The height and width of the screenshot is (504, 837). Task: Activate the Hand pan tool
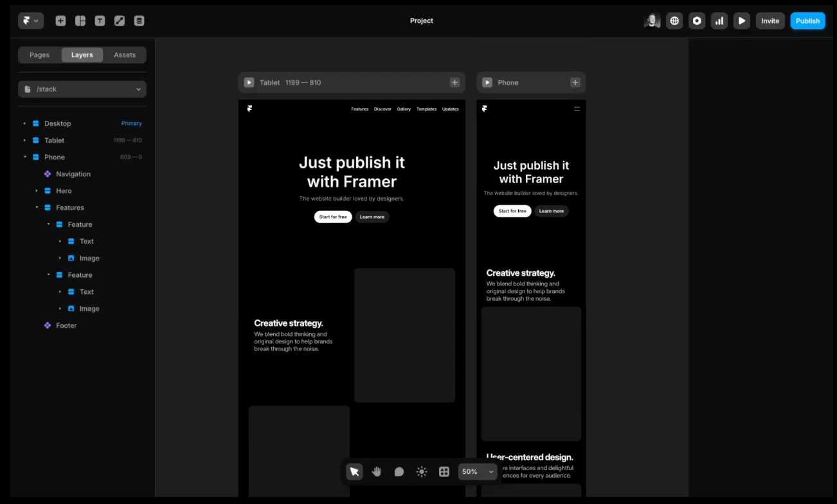click(x=377, y=471)
